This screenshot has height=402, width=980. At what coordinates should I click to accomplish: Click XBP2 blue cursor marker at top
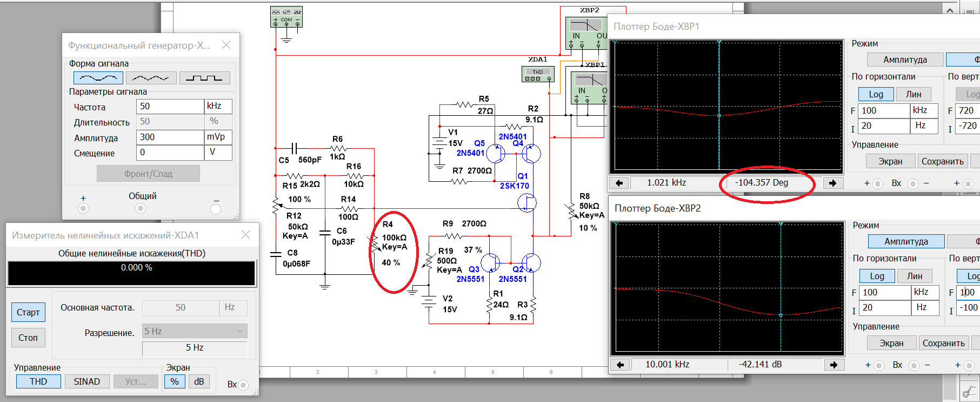click(x=781, y=224)
